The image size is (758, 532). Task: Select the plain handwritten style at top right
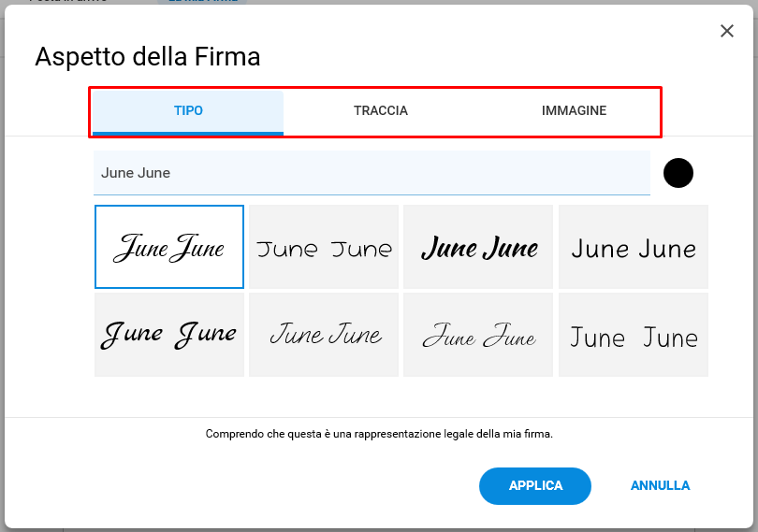(634, 247)
